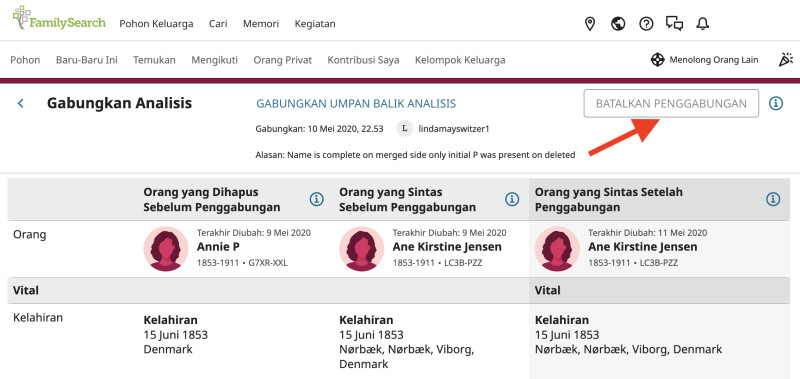Click the Kelahiran row label at left

coord(38,318)
